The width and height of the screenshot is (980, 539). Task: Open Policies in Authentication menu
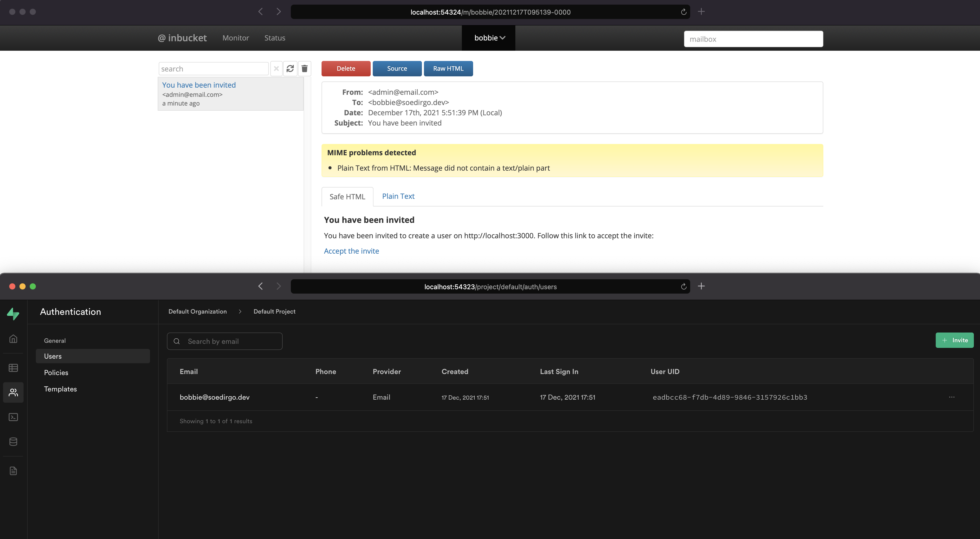tap(56, 372)
